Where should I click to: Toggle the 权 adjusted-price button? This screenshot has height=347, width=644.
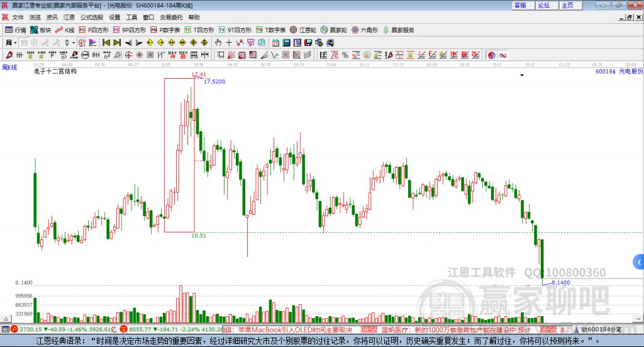point(82,43)
